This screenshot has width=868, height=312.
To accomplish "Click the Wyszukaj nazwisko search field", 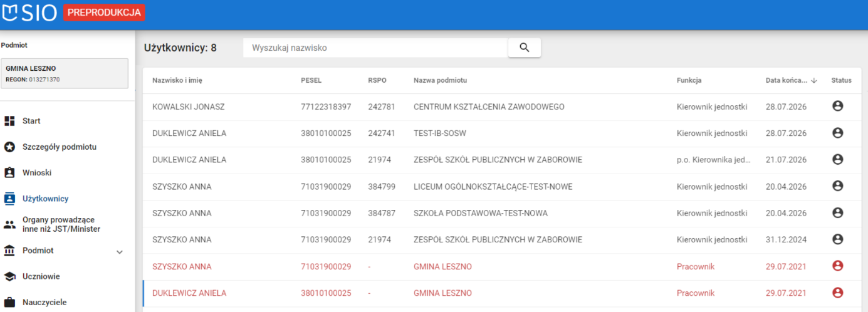I will click(x=375, y=48).
